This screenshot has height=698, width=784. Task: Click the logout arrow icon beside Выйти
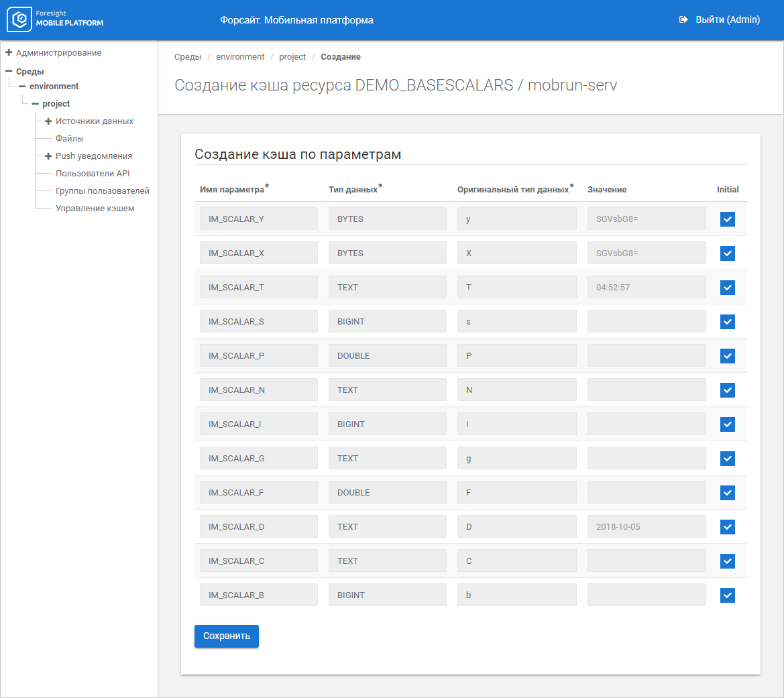point(683,20)
